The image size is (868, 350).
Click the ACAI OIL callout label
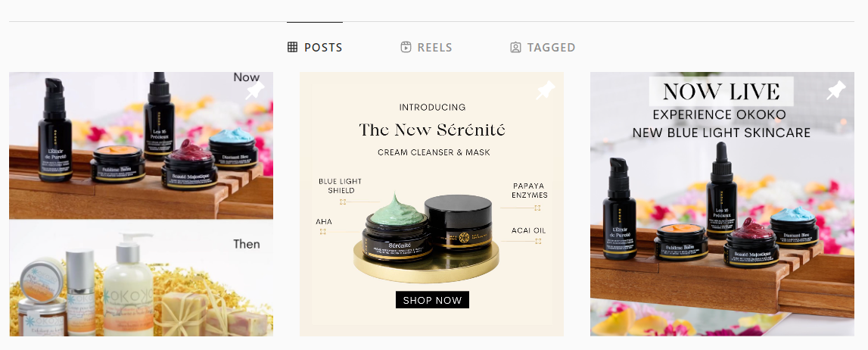[x=529, y=230]
